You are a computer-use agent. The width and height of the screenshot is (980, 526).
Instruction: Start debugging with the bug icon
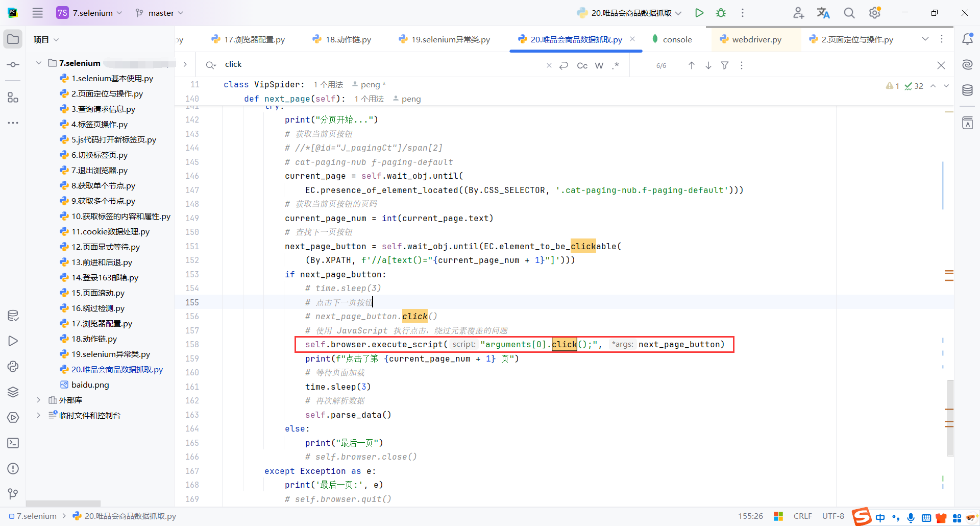coord(721,13)
